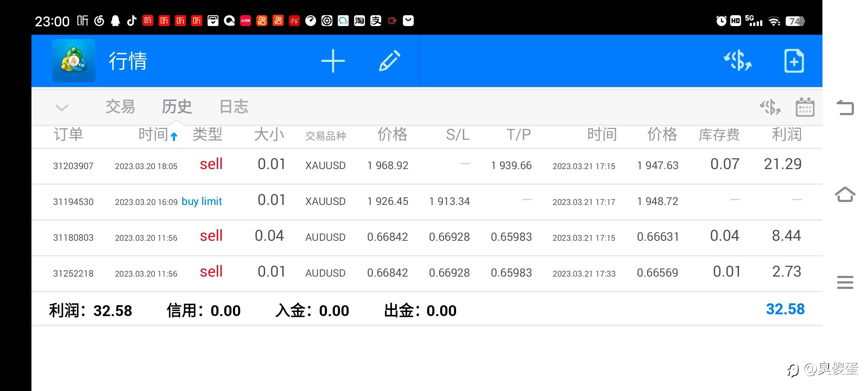This screenshot has height=391, width=868.
Task: Open the calendar date range icon
Action: pyautogui.click(x=805, y=107)
